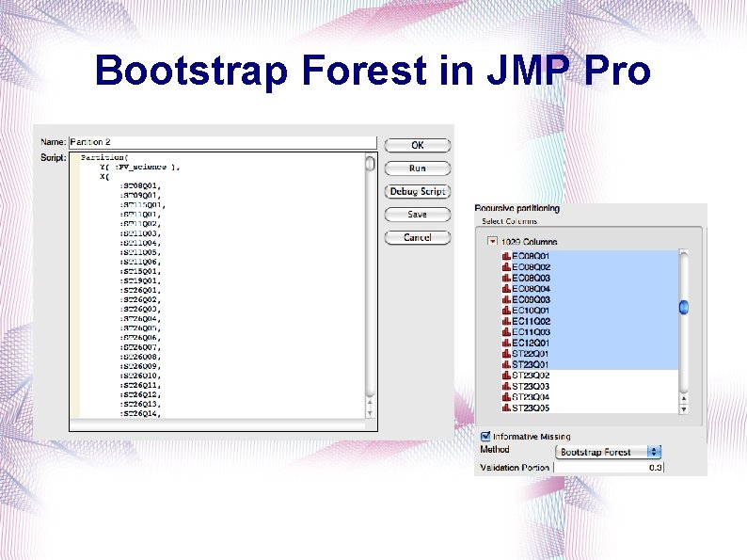Open Debug Script
The width and height of the screenshot is (747, 560).
pos(418,192)
